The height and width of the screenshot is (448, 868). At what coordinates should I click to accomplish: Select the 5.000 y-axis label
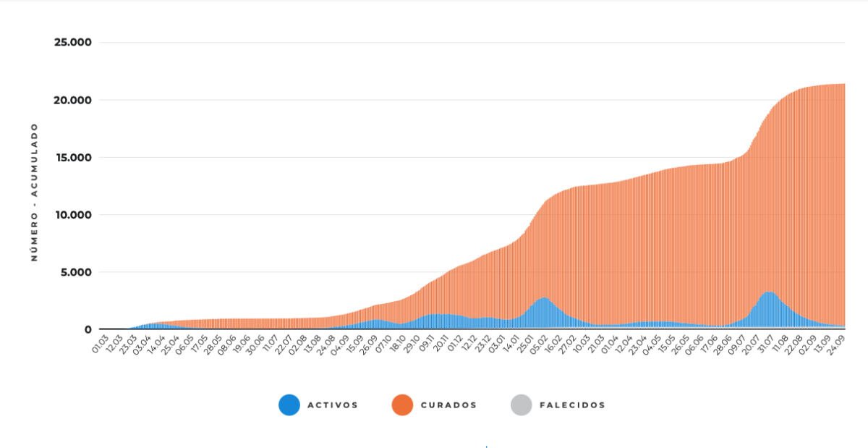coord(77,272)
